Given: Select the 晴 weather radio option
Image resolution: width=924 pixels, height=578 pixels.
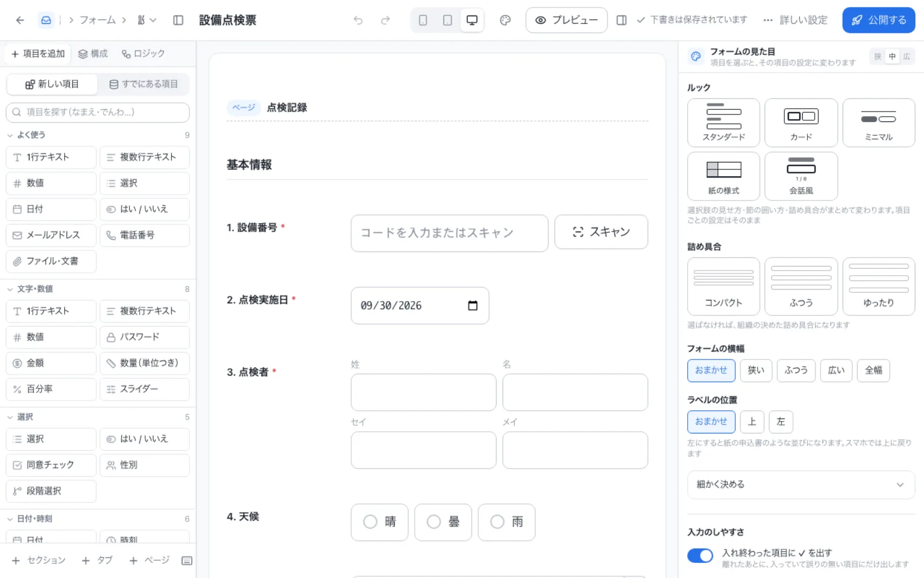Looking at the screenshot, I should (x=379, y=522).
